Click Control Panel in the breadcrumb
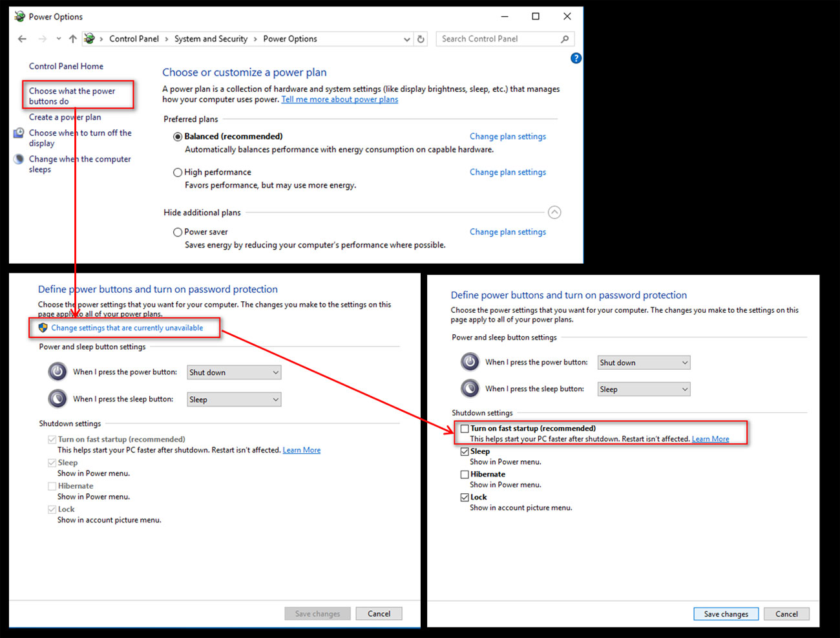 click(x=134, y=39)
